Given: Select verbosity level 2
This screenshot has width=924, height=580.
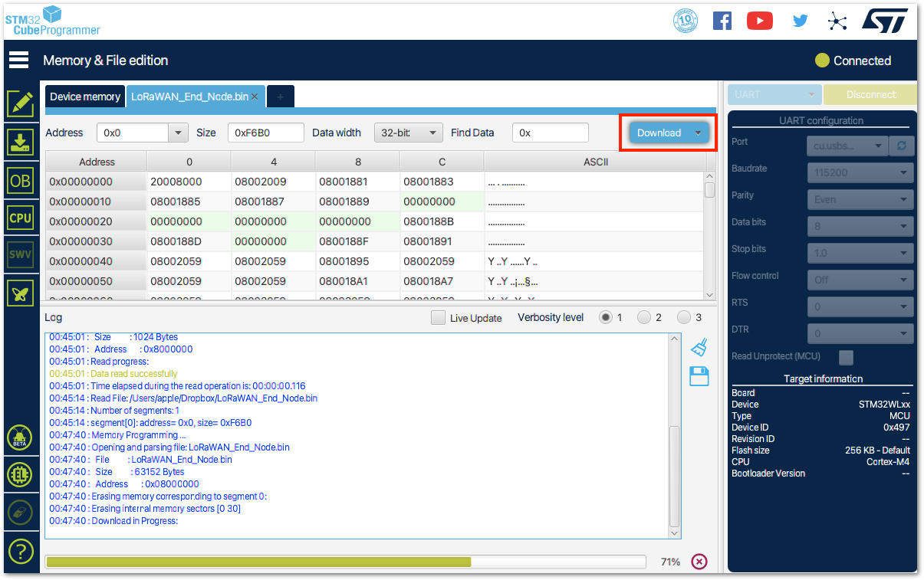Looking at the screenshot, I should pyautogui.click(x=644, y=317).
